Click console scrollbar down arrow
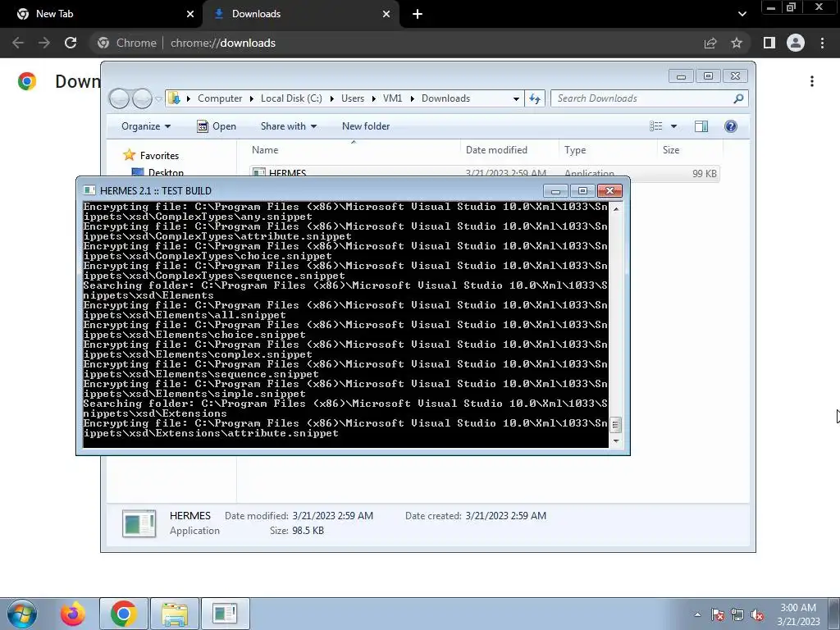The image size is (840, 630). (x=616, y=441)
